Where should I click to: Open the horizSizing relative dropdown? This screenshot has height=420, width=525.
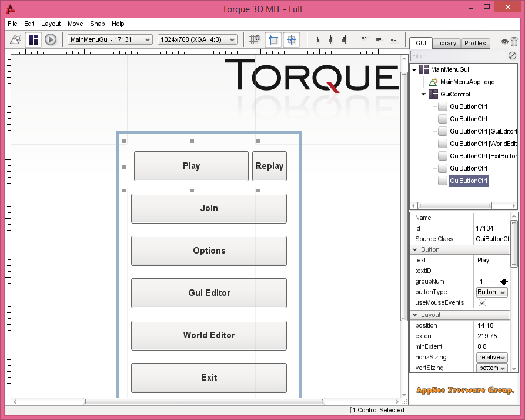coord(492,358)
